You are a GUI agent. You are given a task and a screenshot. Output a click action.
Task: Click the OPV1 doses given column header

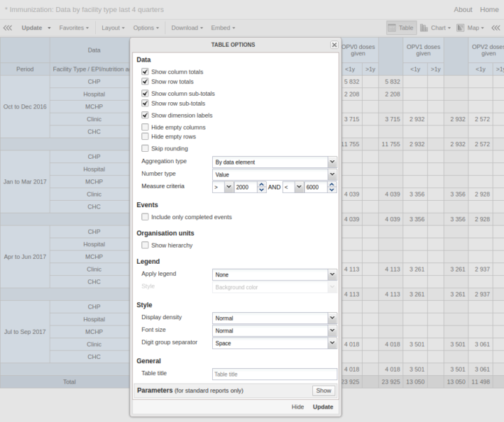[x=423, y=50]
